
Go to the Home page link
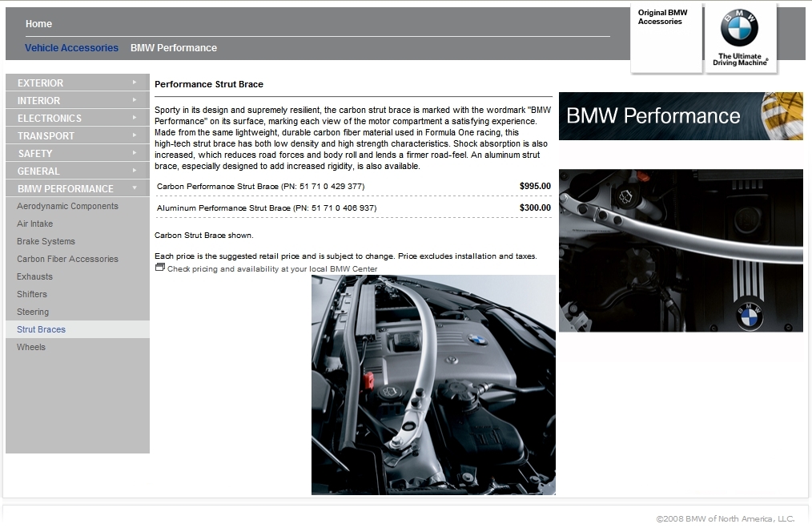38,24
